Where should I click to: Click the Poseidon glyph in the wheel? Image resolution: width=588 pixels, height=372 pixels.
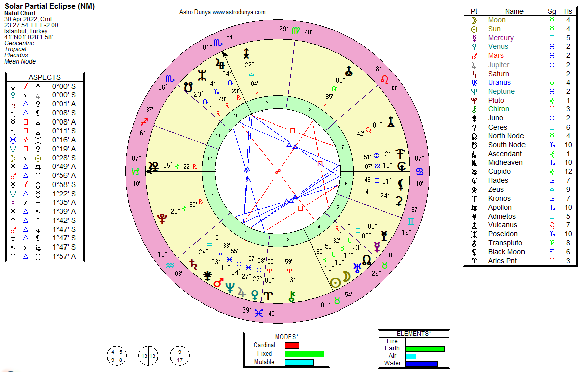pyautogui.click(x=202, y=76)
